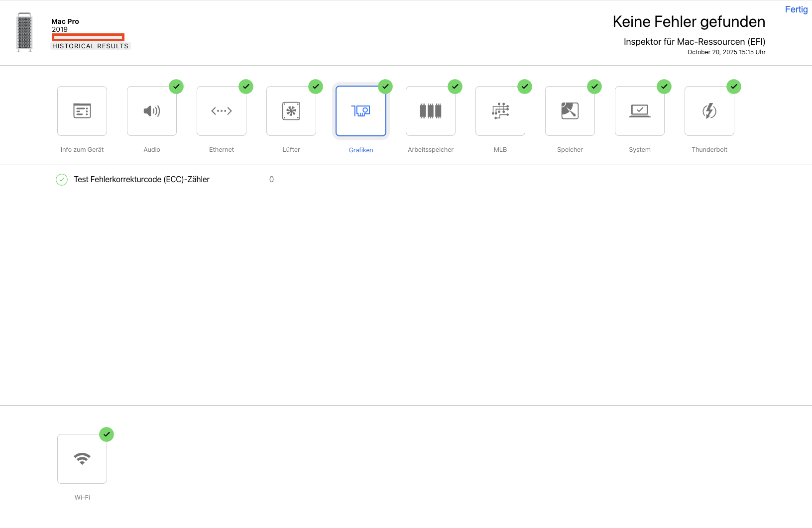
Task: Click the Grafiken graphics card icon
Action: point(361,111)
